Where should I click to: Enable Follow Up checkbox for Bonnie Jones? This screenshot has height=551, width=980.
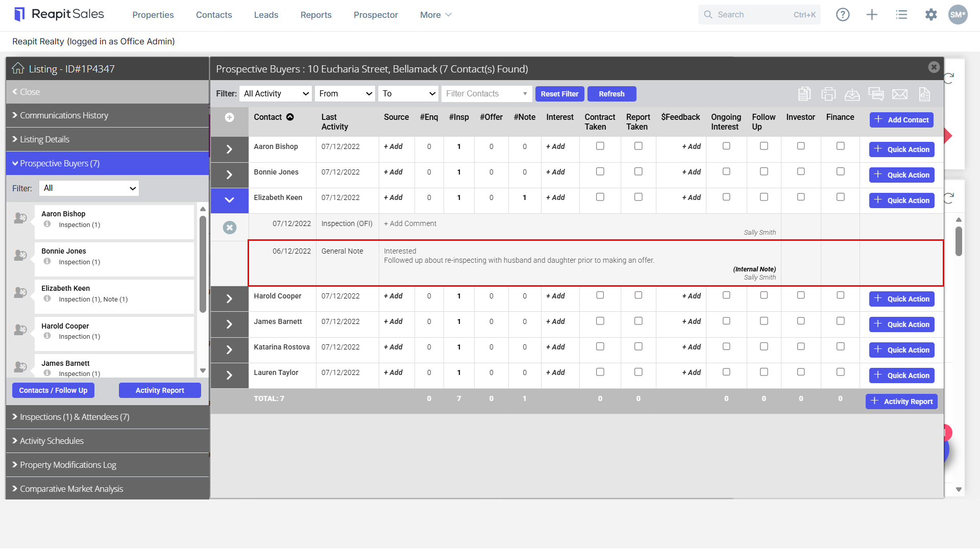(x=764, y=171)
